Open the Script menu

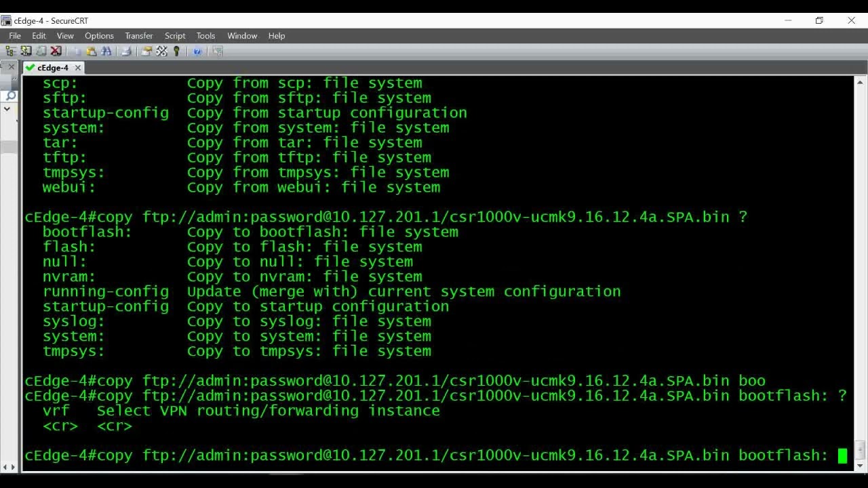pos(175,36)
